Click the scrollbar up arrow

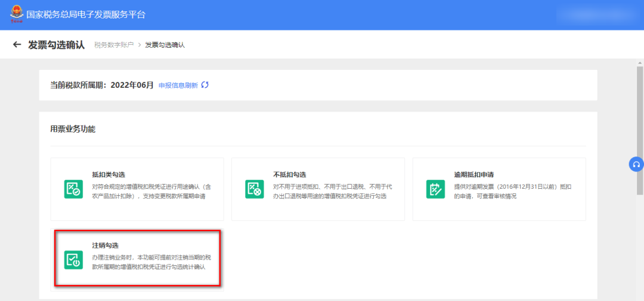pos(640,62)
